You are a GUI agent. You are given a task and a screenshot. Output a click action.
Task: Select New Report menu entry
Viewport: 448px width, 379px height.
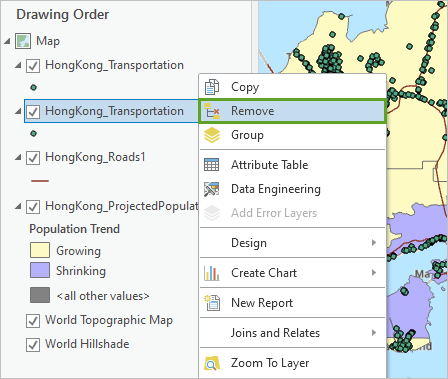[x=293, y=303]
